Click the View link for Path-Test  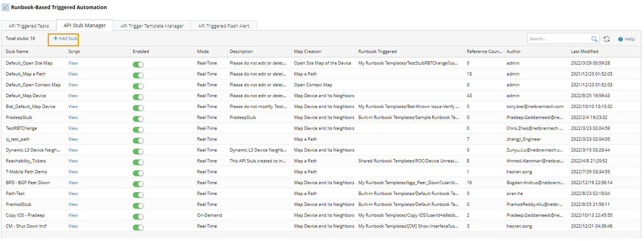point(73,193)
